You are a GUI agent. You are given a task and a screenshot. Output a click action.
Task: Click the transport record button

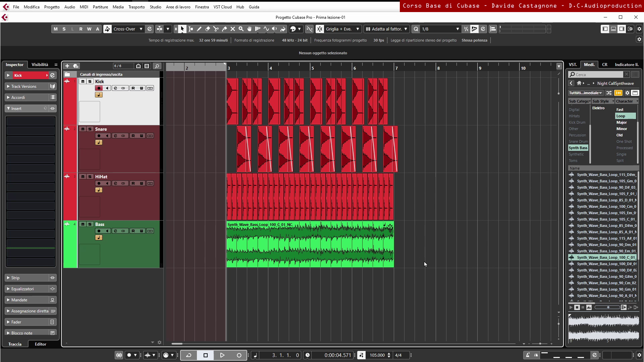pyautogui.click(x=239, y=355)
